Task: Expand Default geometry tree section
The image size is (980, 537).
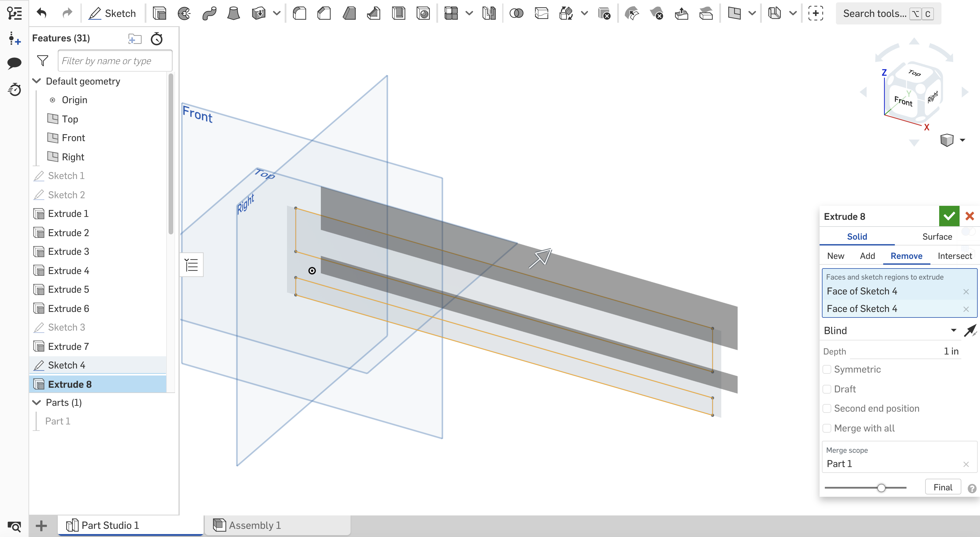Action: [x=37, y=81]
